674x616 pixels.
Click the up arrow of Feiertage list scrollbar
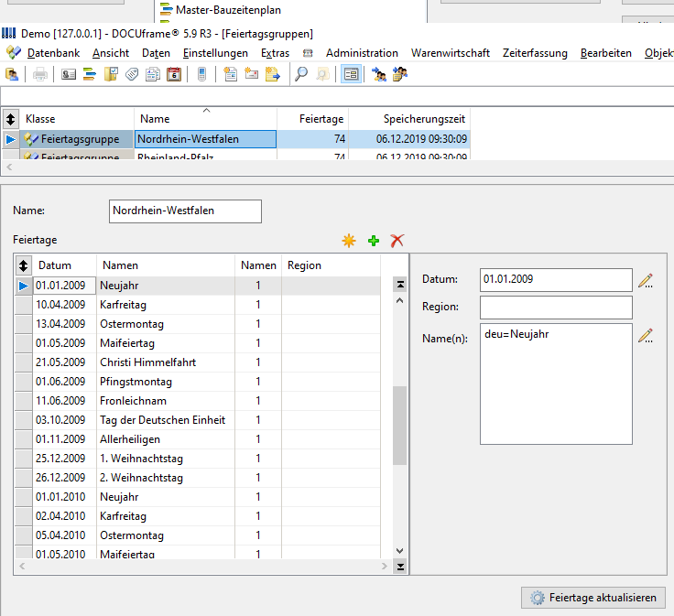[x=400, y=300]
